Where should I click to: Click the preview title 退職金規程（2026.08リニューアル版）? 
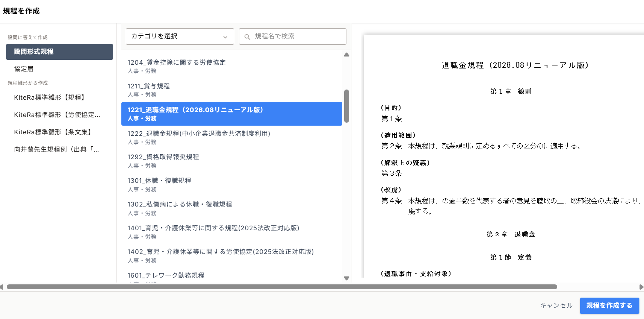[x=515, y=65]
